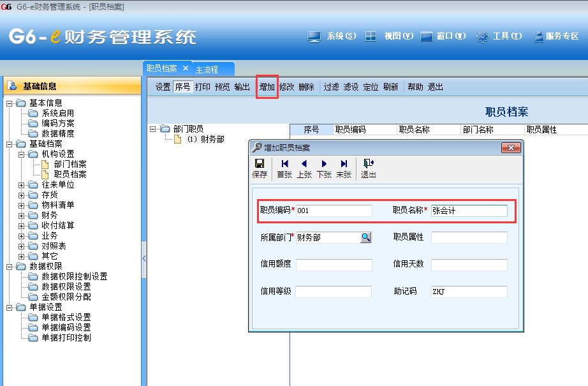Open department lookup magnifier button
Screen dimensions: 588x386
(365, 237)
